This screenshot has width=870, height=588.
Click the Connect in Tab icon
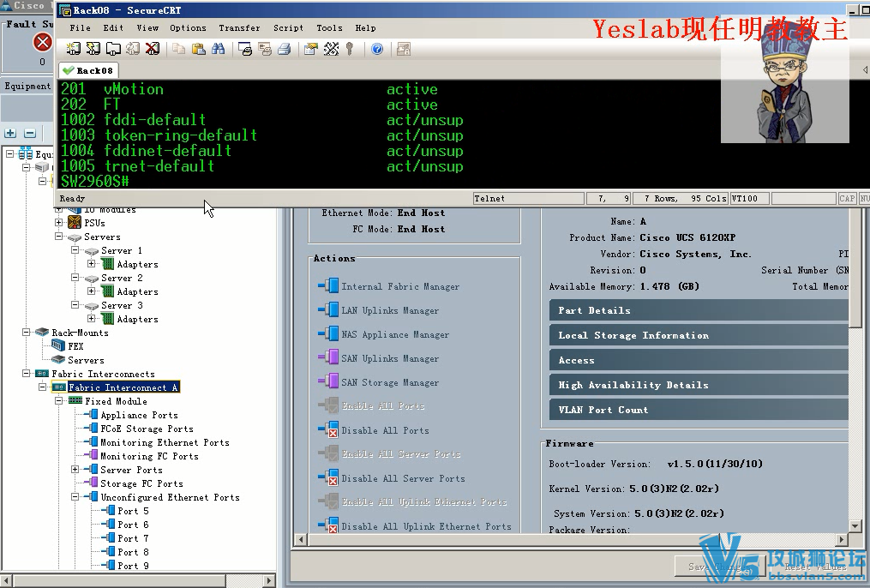[x=113, y=49]
